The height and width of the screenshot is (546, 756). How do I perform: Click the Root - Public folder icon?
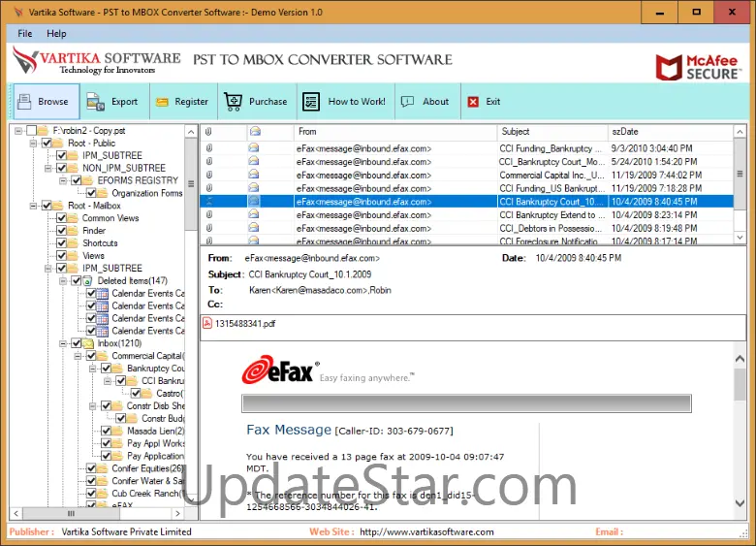point(58,143)
